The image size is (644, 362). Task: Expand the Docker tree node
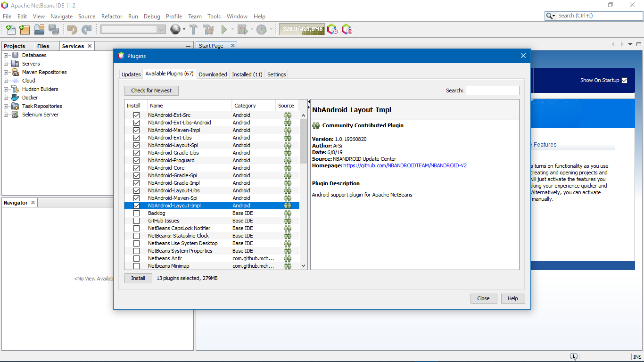click(x=6, y=98)
